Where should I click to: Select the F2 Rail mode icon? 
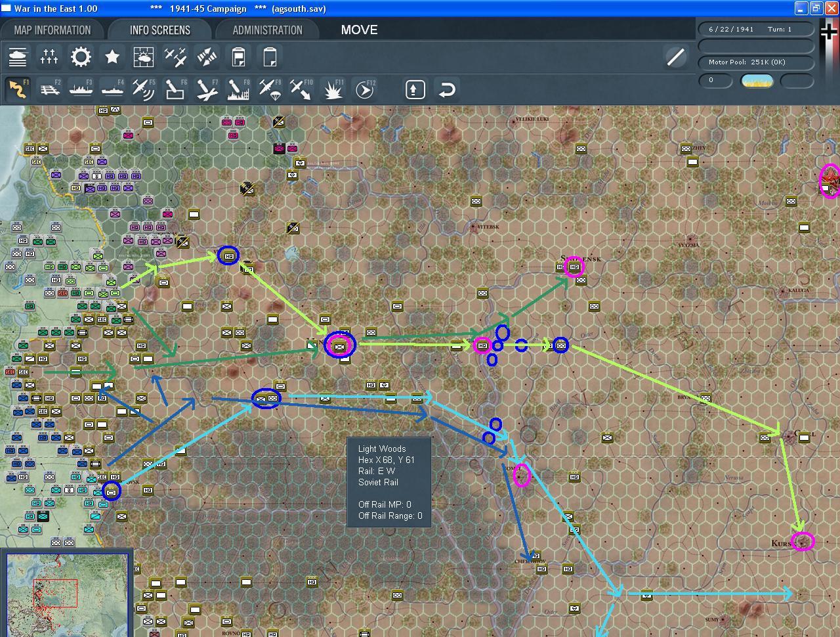(49, 89)
